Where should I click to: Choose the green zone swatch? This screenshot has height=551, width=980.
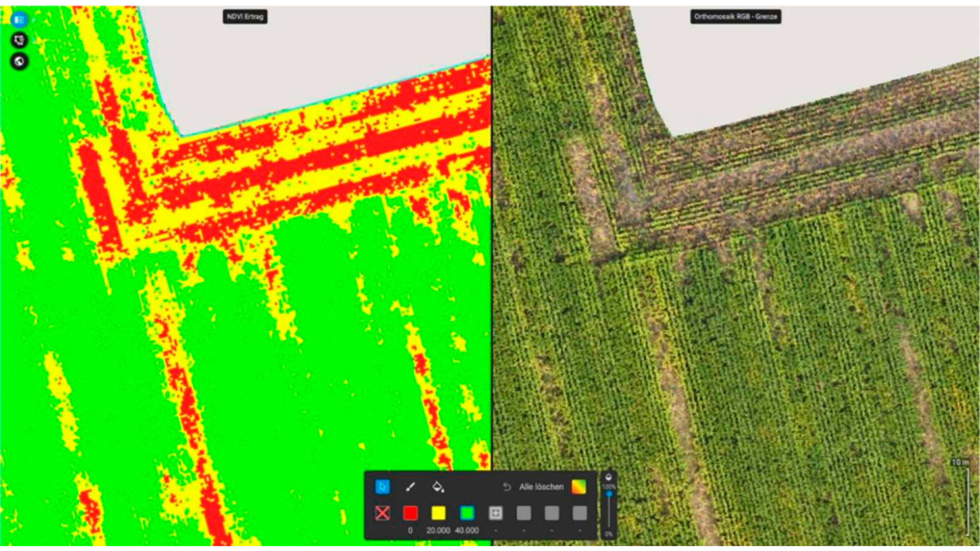pyautogui.click(x=467, y=513)
